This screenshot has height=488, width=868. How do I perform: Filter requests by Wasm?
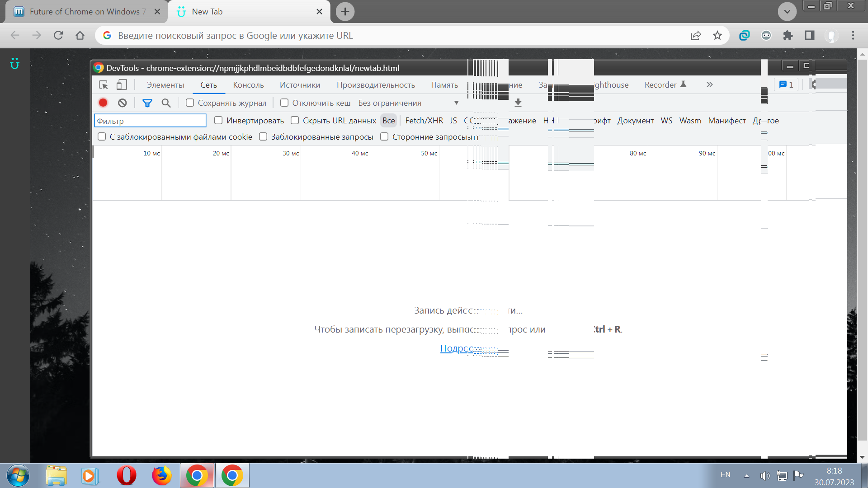point(690,121)
